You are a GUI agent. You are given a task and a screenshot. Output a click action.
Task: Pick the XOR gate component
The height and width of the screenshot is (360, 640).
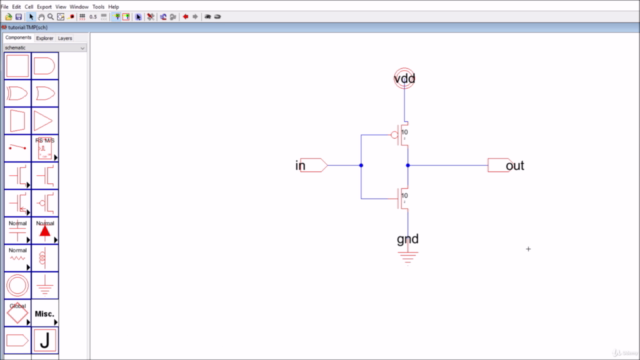tap(18, 93)
